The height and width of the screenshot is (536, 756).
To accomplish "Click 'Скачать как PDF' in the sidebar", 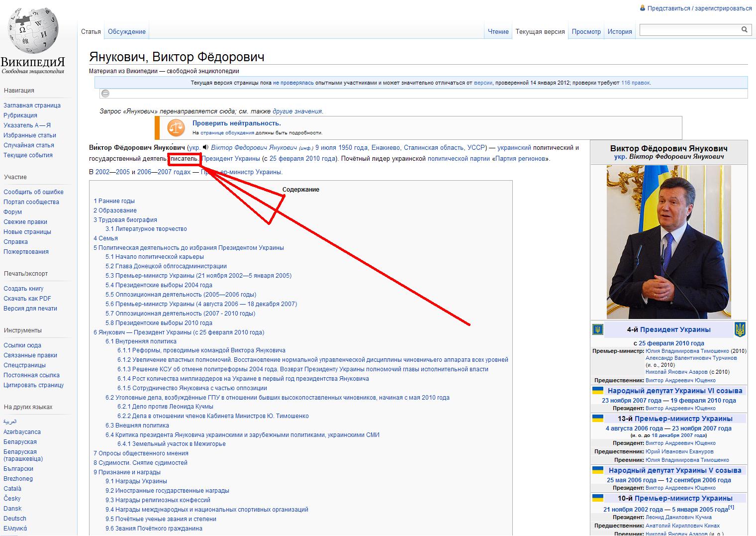I will tap(27, 299).
